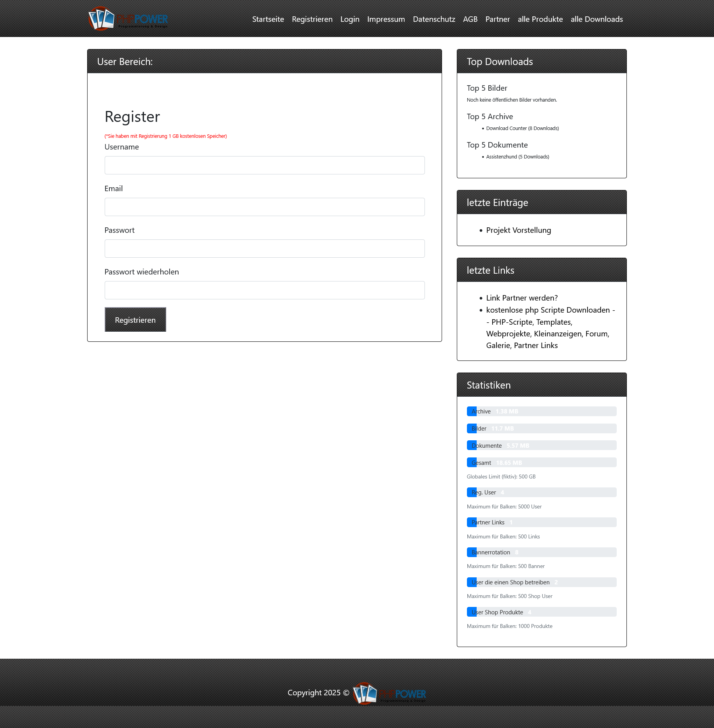Click the PHP Power logo in footer
This screenshot has height=728, width=714.
coord(389,693)
